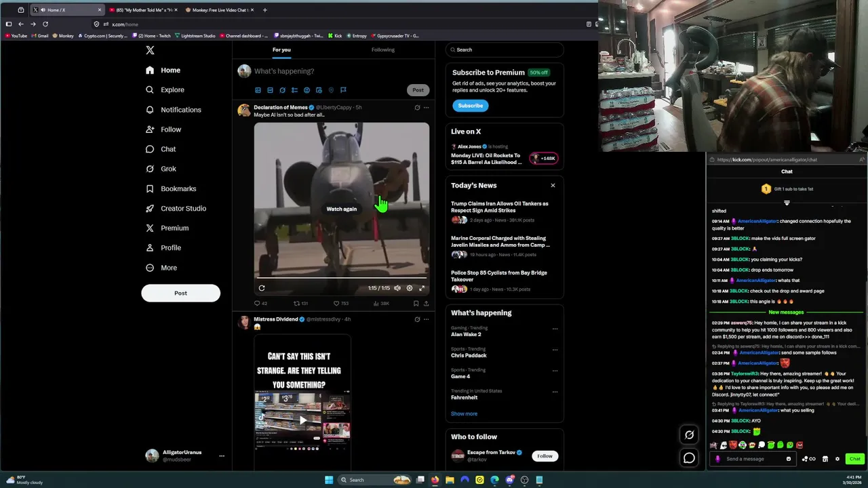
Task: Add a GIF in the post composer
Action: tap(270, 90)
